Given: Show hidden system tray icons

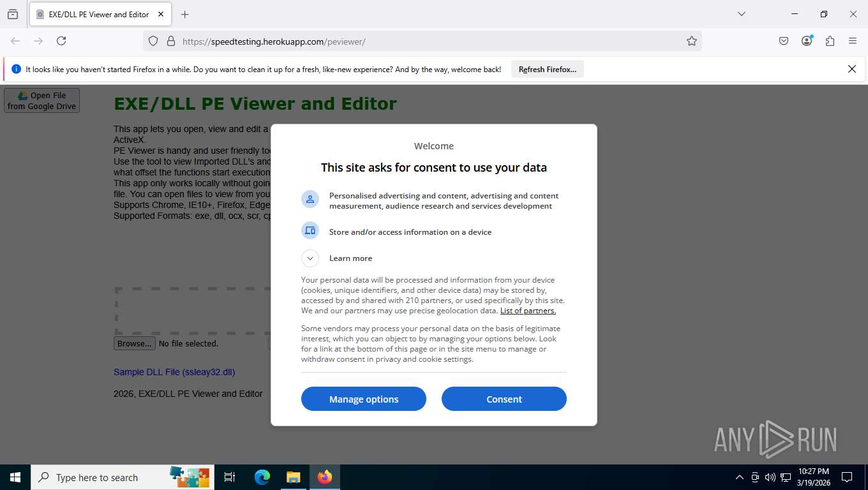Looking at the screenshot, I should click(x=740, y=477).
